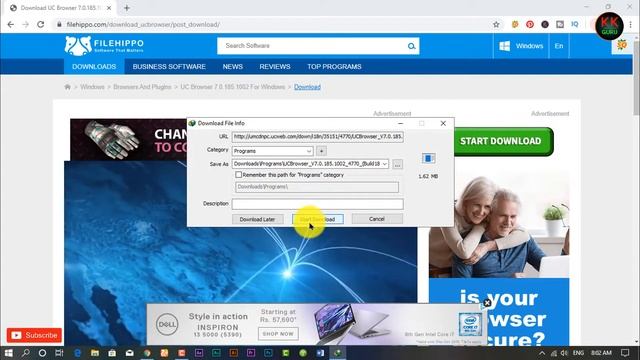Open Cortana from the taskbar

tap(42, 353)
